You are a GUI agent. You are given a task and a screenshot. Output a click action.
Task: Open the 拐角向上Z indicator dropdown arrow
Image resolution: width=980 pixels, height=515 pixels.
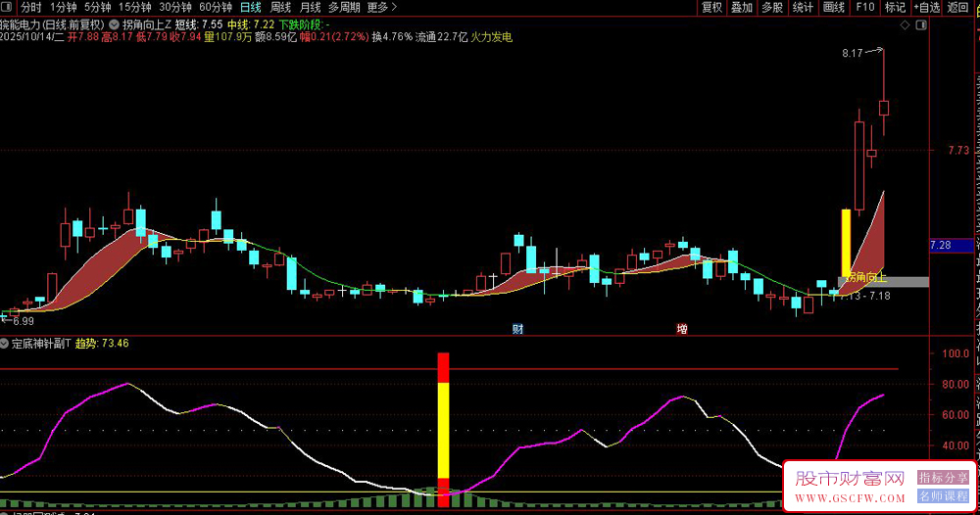[114, 25]
